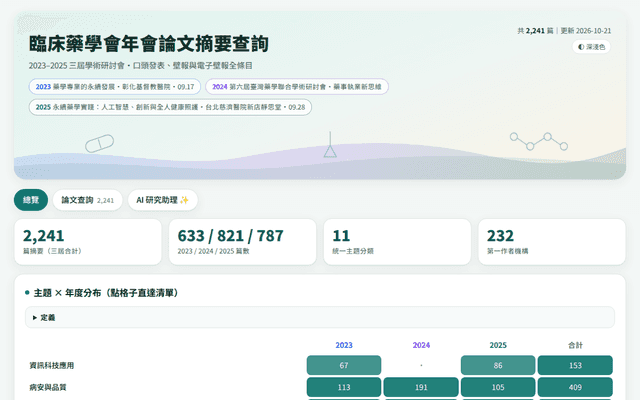Screen dimensions: 640x400
Task: Open 資訊科技應用 2023 cell showing 67
Action: tap(344, 365)
